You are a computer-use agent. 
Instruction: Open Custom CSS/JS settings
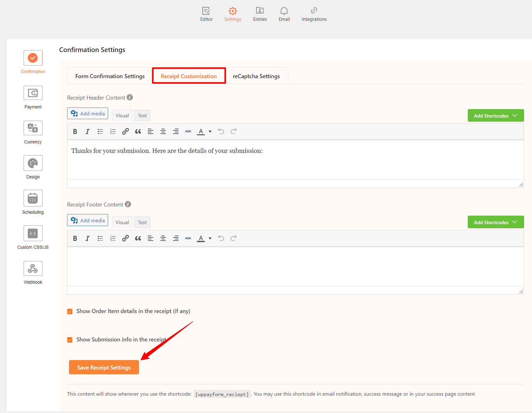(x=33, y=233)
